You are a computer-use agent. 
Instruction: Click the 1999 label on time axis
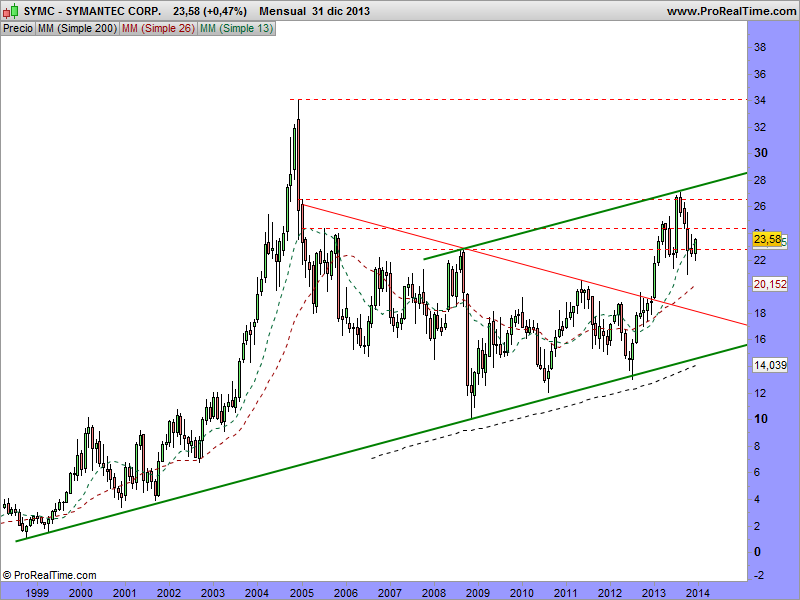(37, 593)
